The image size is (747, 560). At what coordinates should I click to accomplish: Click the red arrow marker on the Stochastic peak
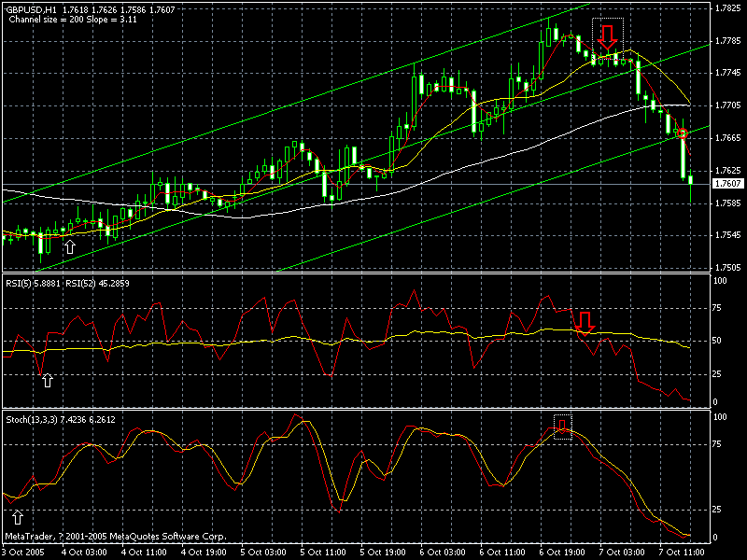coord(563,426)
